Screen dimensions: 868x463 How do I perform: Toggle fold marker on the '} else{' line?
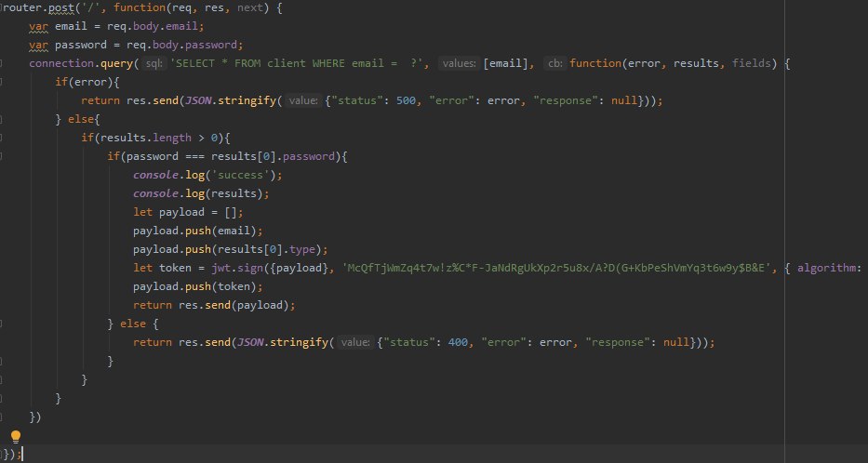pos(2,120)
